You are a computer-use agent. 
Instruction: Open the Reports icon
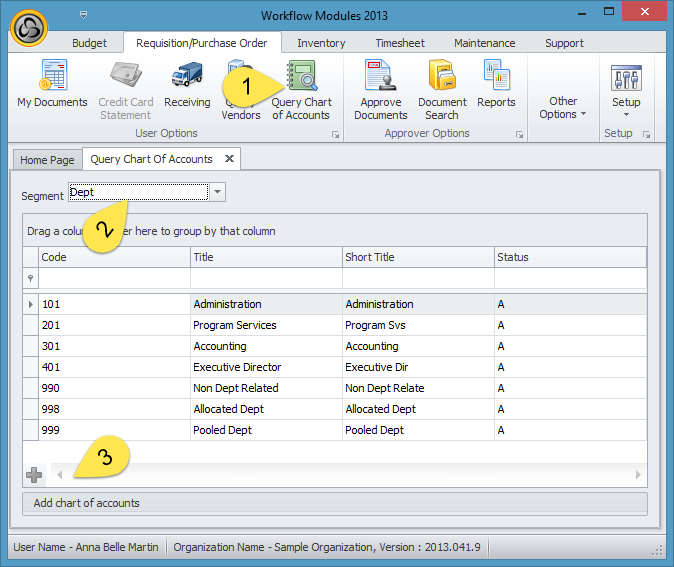pyautogui.click(x=496, y=84)
